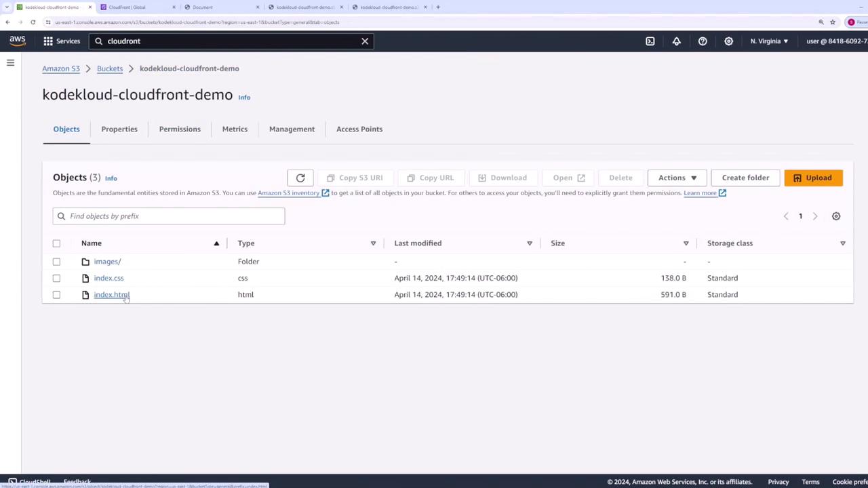Click the browser address bar
868x488 pixels.
pyautogui.click(x=430, y=22)
